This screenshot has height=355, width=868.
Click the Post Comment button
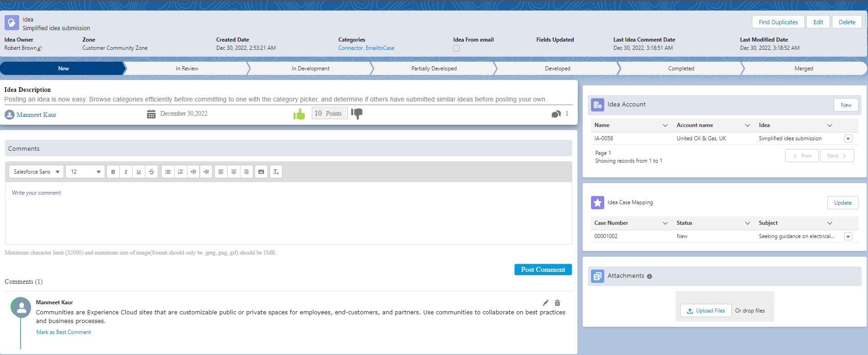pyautogui.click(x=543, y=270)
